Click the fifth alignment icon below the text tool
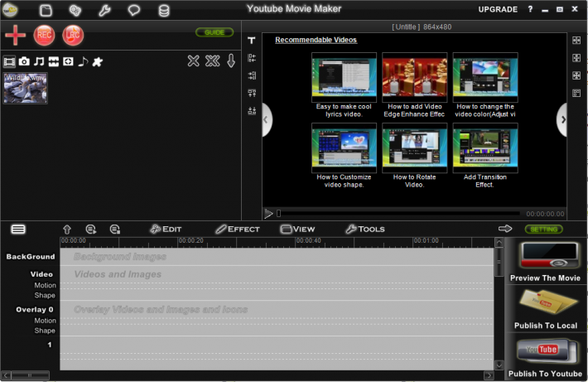 tap(252, 111)
